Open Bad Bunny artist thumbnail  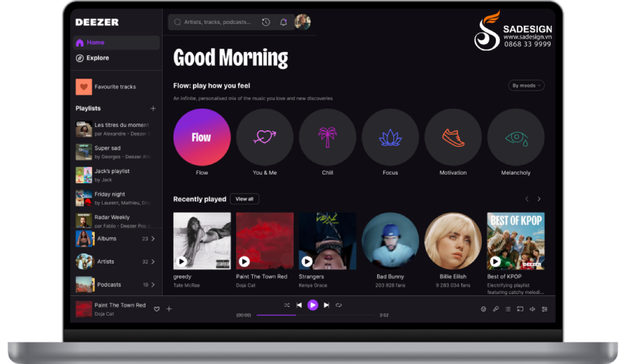point(390,241)
